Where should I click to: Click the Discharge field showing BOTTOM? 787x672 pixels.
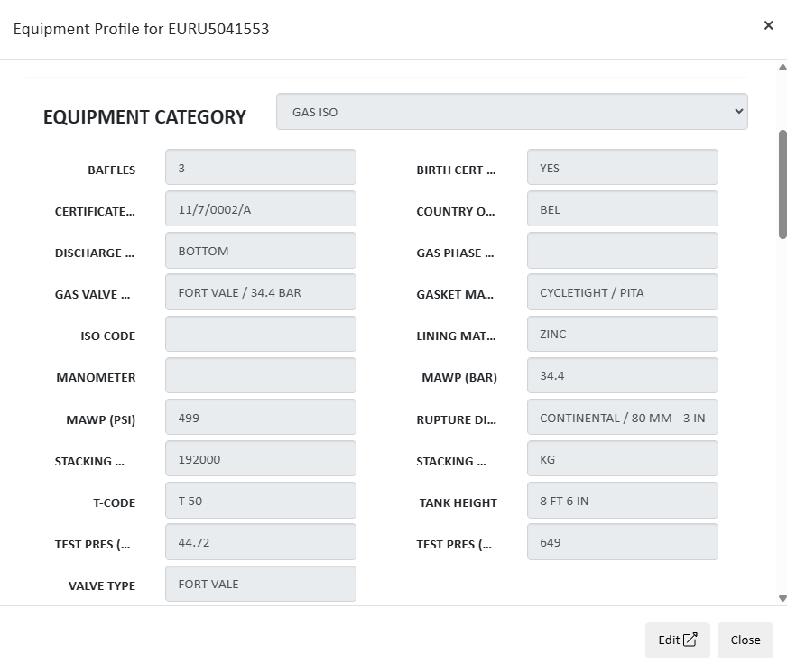pos(260,251)
